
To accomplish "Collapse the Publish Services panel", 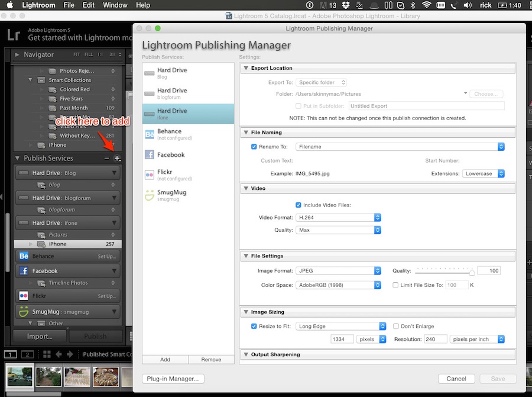I will coord(17,158).
